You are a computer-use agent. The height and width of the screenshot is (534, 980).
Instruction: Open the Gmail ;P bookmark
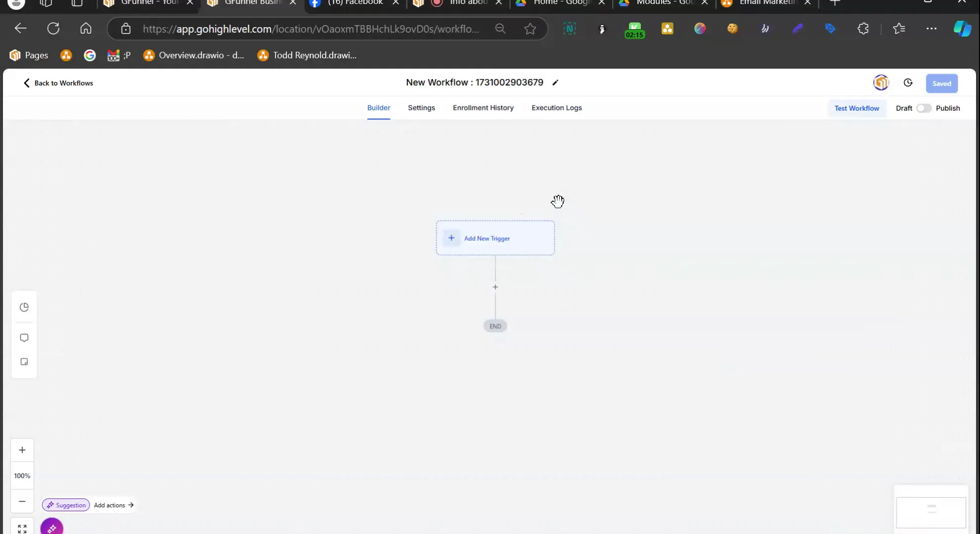pos(119,55)
